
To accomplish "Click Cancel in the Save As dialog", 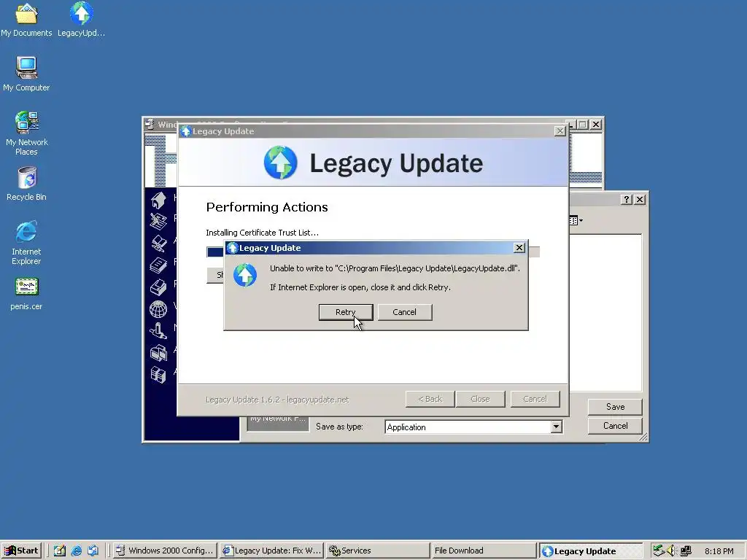I will coord(615,426).
